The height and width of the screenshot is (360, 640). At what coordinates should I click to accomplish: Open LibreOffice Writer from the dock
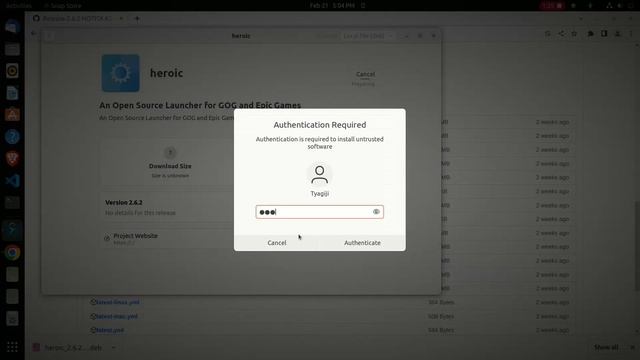12,93
